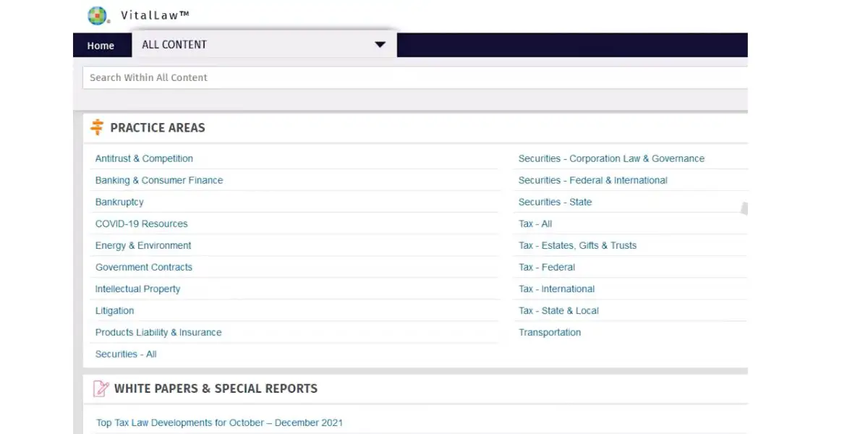Click the Practice Areas signpost icon
Viewport: 868px width, 434px height.
pos(97,127)
